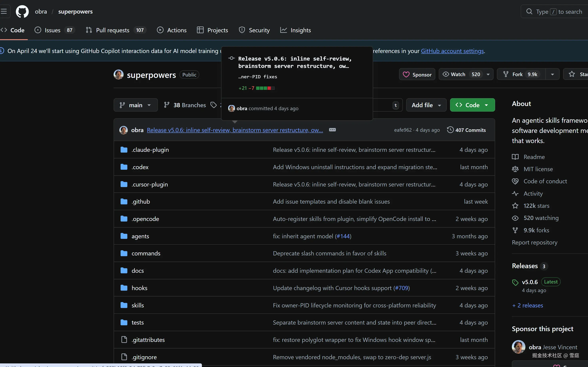The width and height of the screenshot is (588, 367).
Task: Switch to the Pull requests tab
Action: click(113, 30)
